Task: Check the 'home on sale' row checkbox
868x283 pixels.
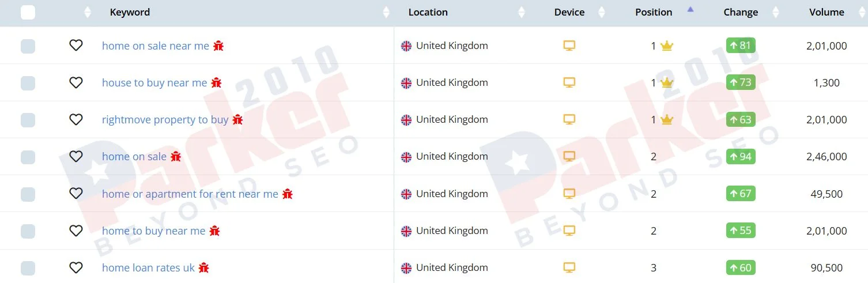Action: click(28, 157)
